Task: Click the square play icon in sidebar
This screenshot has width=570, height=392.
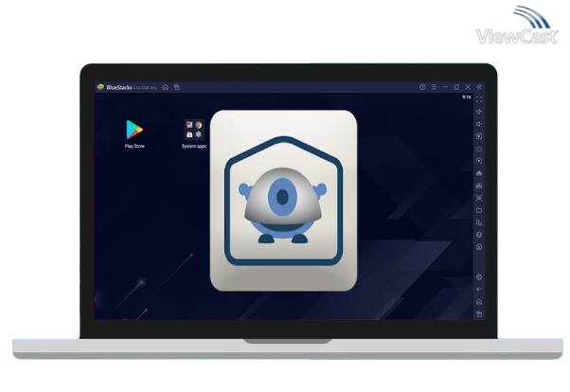Action: coord(479,136)
